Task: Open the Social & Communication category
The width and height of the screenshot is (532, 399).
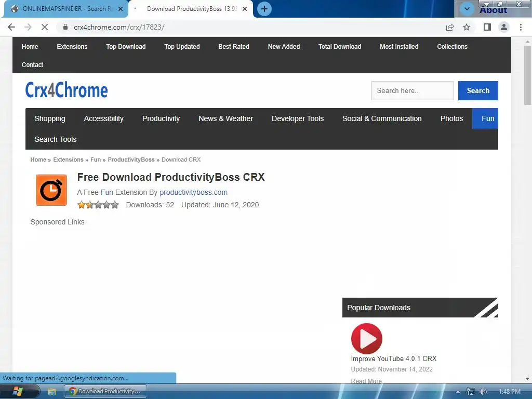Action: [382, 118]
